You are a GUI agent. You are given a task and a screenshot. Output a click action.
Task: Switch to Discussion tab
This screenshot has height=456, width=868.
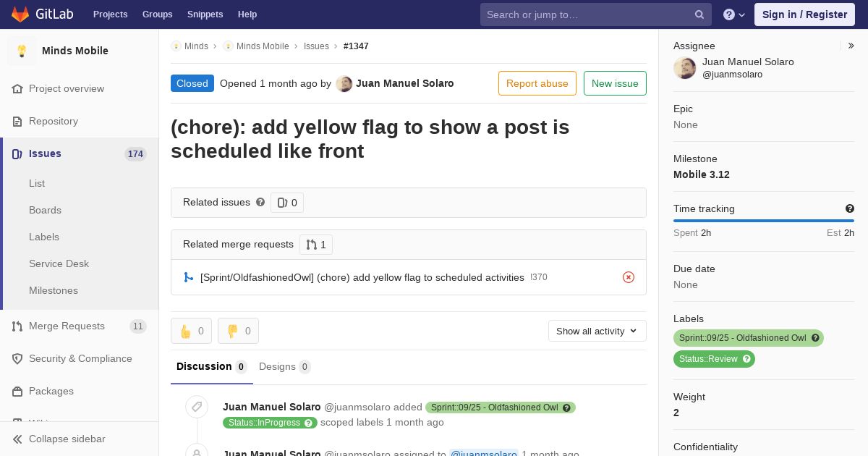click(212, 366)
